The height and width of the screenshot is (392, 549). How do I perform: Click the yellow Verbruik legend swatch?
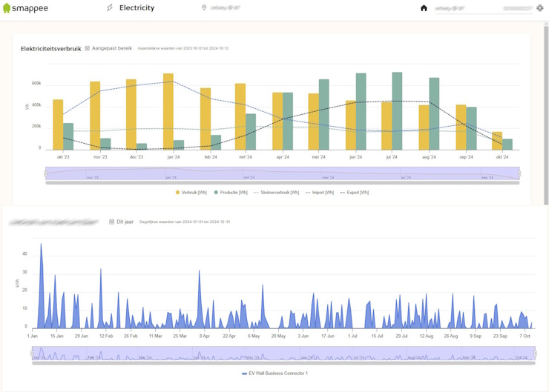pyautogui.click(x=177, y=193)
